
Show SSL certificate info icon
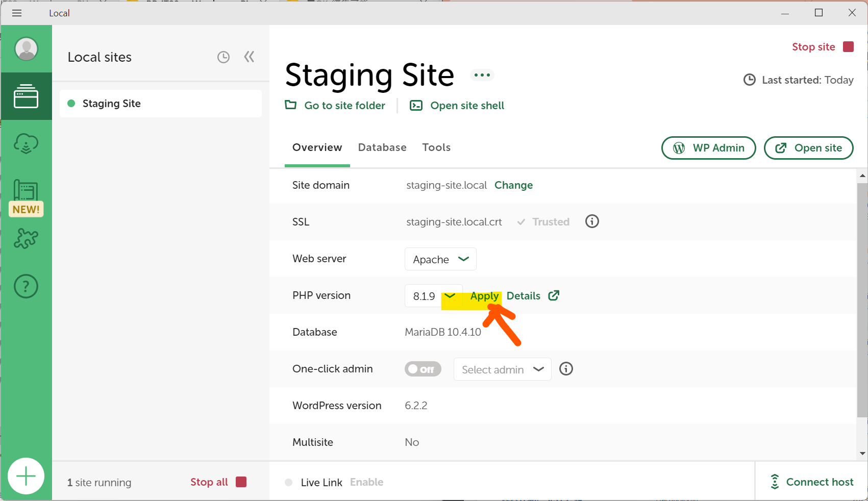point(592,221)
